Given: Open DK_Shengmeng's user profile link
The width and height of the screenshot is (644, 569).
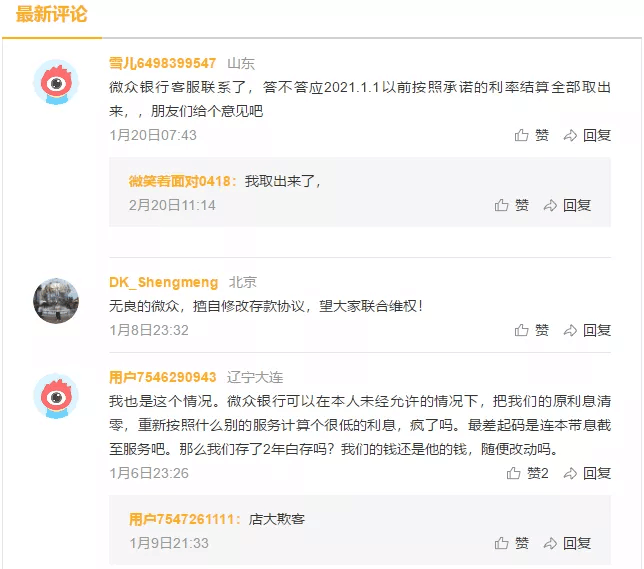Looking at the screenshot, I should (163, 282).
